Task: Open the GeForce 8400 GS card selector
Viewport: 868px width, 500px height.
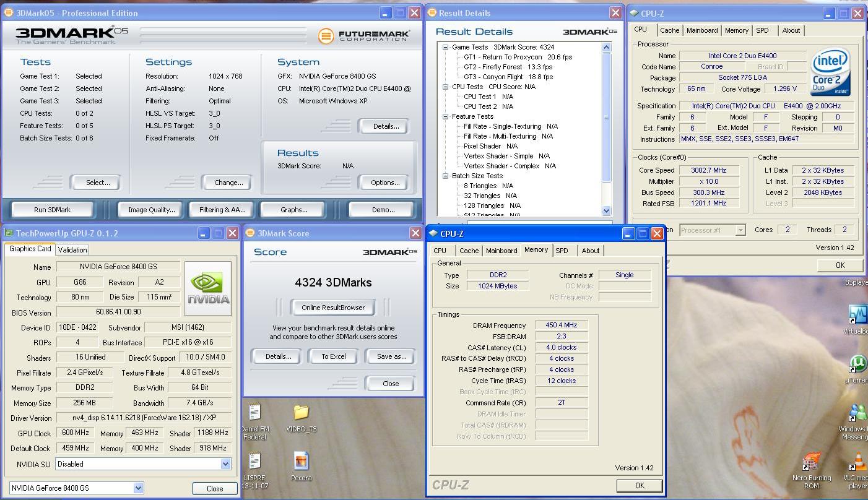Action: (138, 488)
